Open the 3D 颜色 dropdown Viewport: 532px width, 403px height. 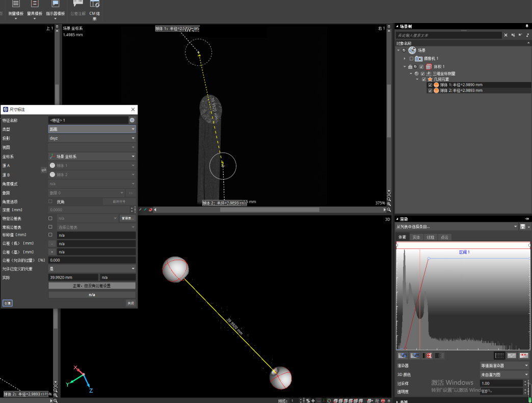click(504, 374)
